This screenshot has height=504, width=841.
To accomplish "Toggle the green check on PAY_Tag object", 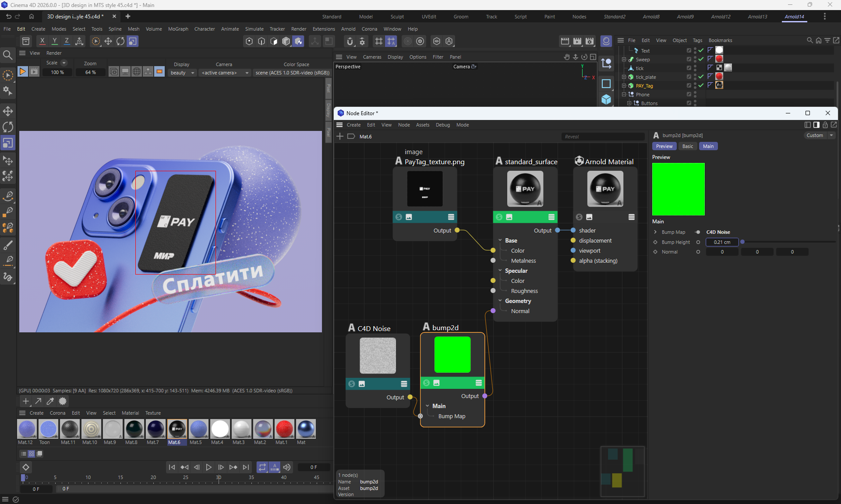I will (x=701, y=85).
